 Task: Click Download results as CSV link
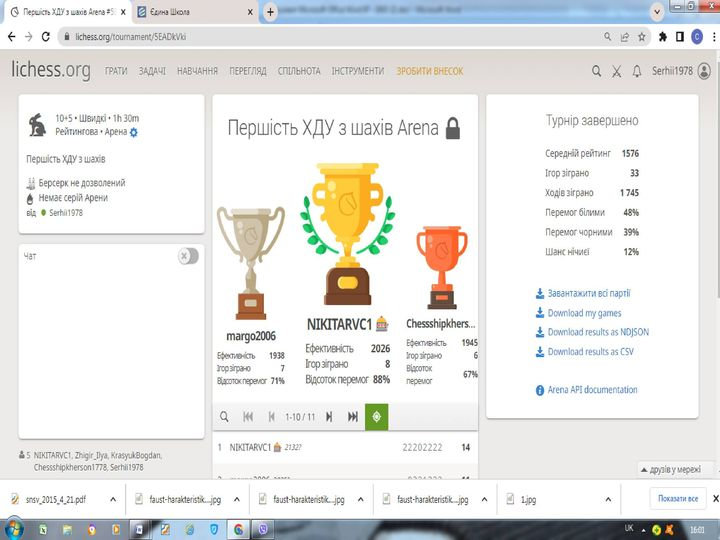pyautogui.click(x=590, y=352)
